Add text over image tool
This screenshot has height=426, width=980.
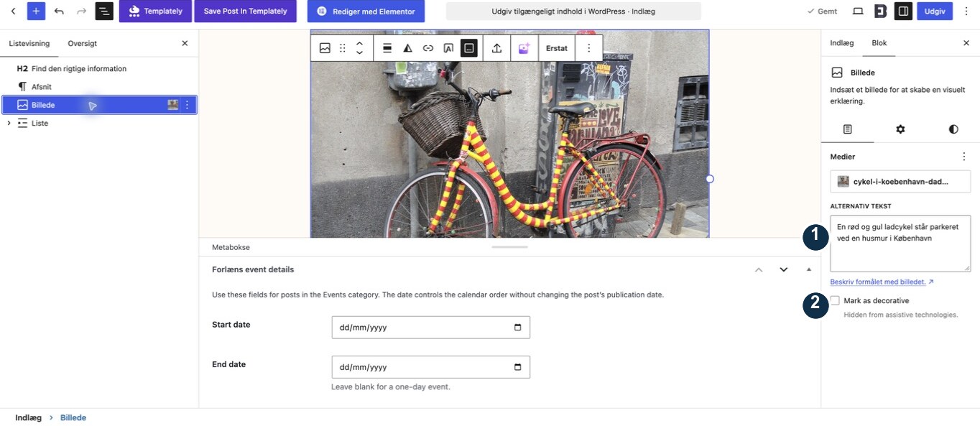(448, 48)
